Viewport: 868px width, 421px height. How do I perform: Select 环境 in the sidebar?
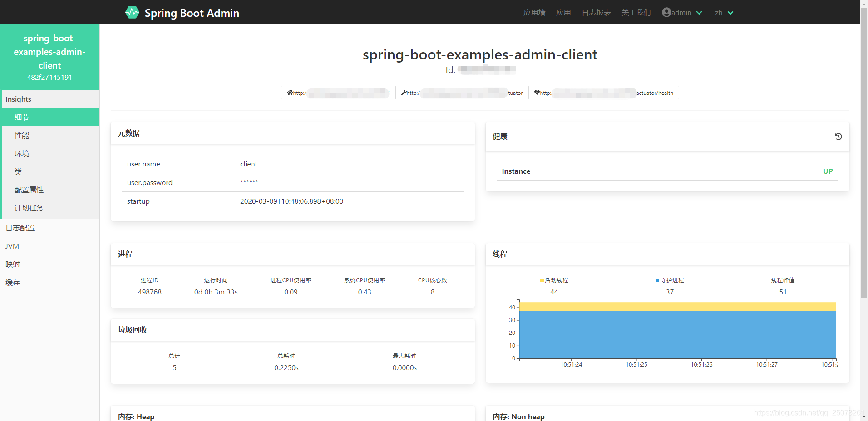click(50, 153)
